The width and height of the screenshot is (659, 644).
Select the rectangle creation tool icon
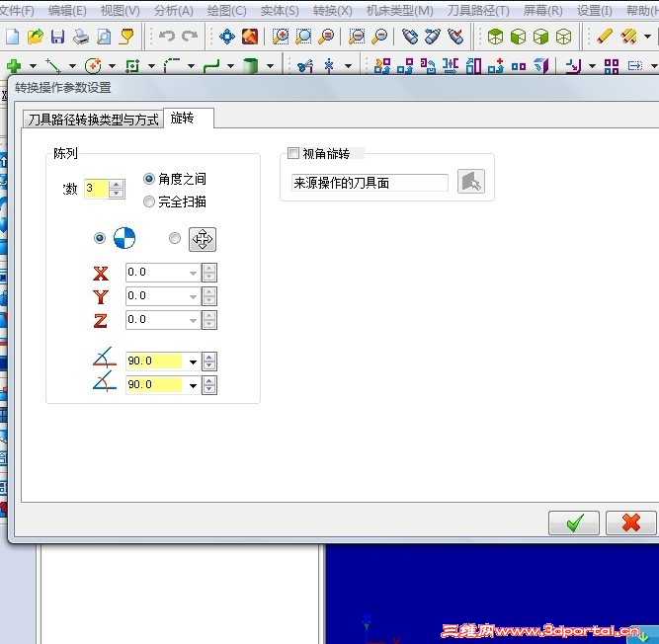(132, 65)
